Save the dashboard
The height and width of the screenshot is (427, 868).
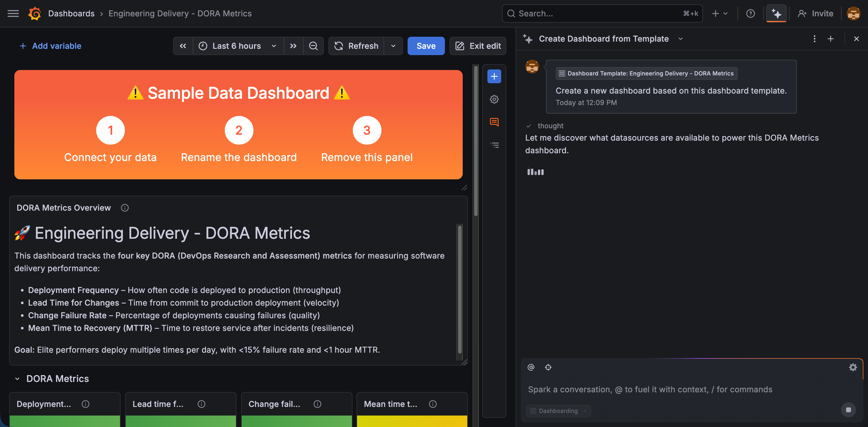click(x=426, y=46)
